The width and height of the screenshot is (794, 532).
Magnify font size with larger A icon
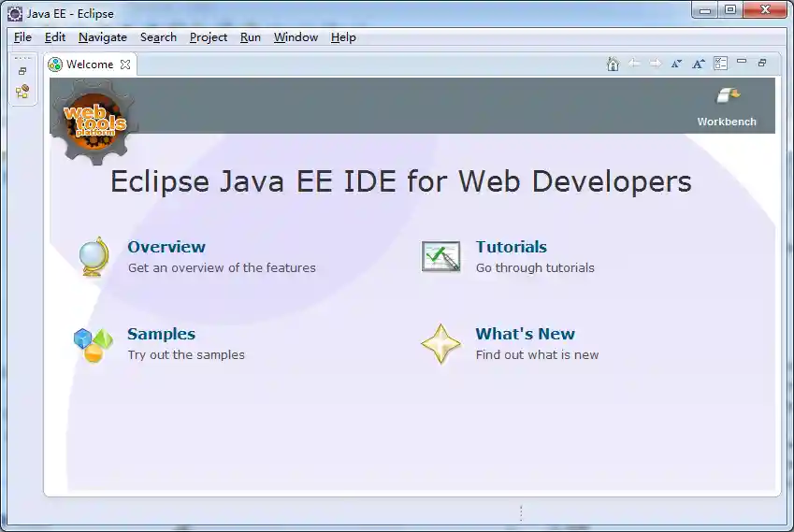click(699, 64)
